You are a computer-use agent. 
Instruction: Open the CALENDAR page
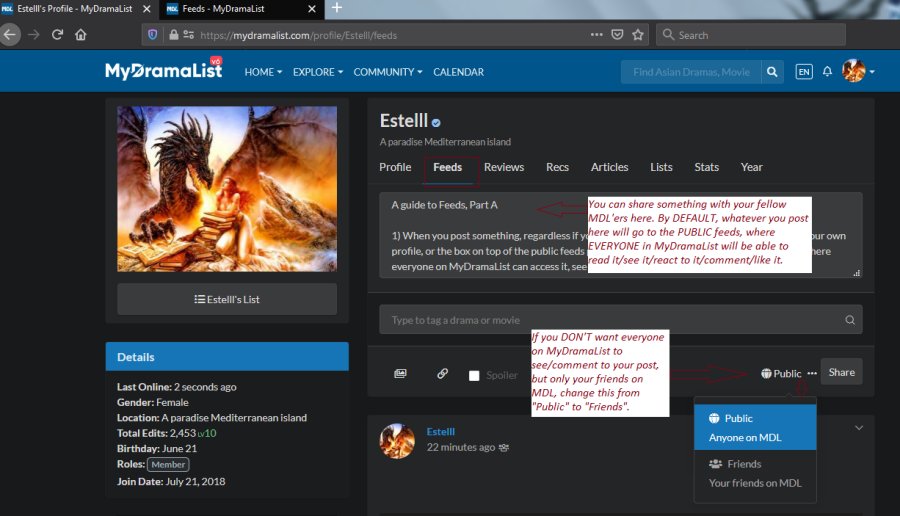(458, 72)
